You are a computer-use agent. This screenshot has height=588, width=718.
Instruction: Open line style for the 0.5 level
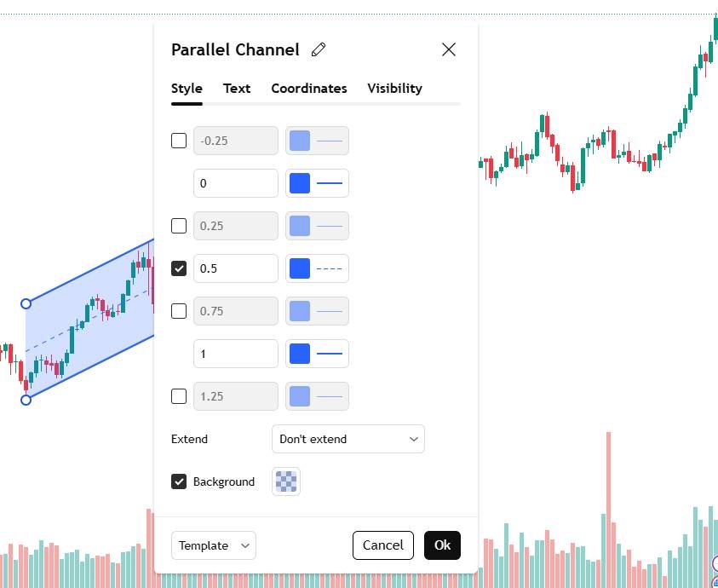coord(329,268)
